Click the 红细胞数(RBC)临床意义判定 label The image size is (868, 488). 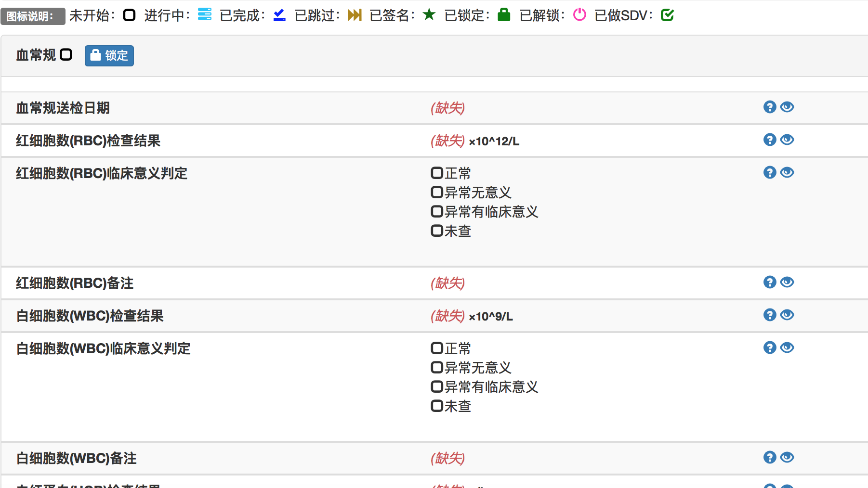102,173
